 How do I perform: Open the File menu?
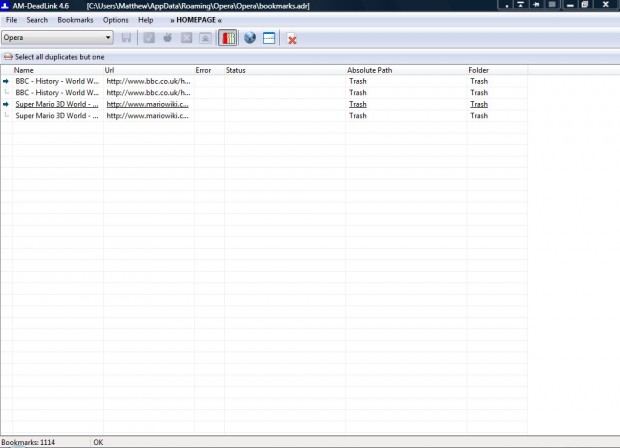11,20
